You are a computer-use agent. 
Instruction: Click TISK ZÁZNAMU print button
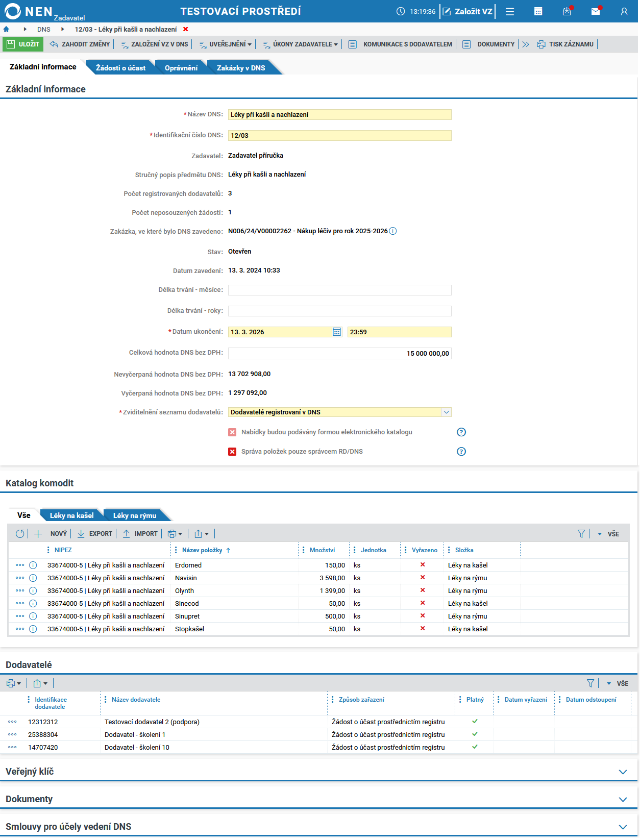click(x=565, y=44)
